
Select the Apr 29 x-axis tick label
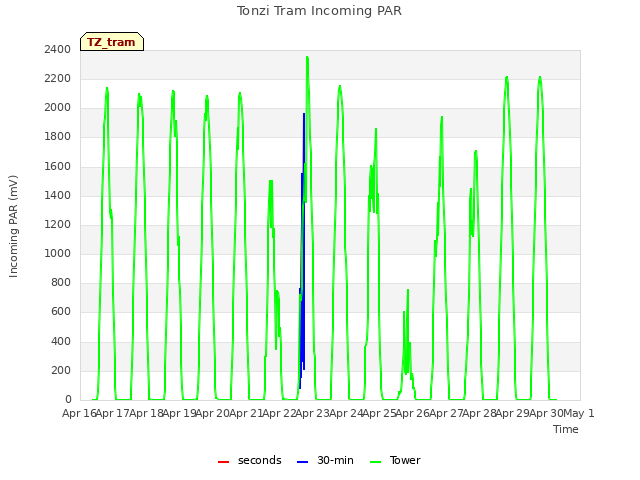click(512, 413)
